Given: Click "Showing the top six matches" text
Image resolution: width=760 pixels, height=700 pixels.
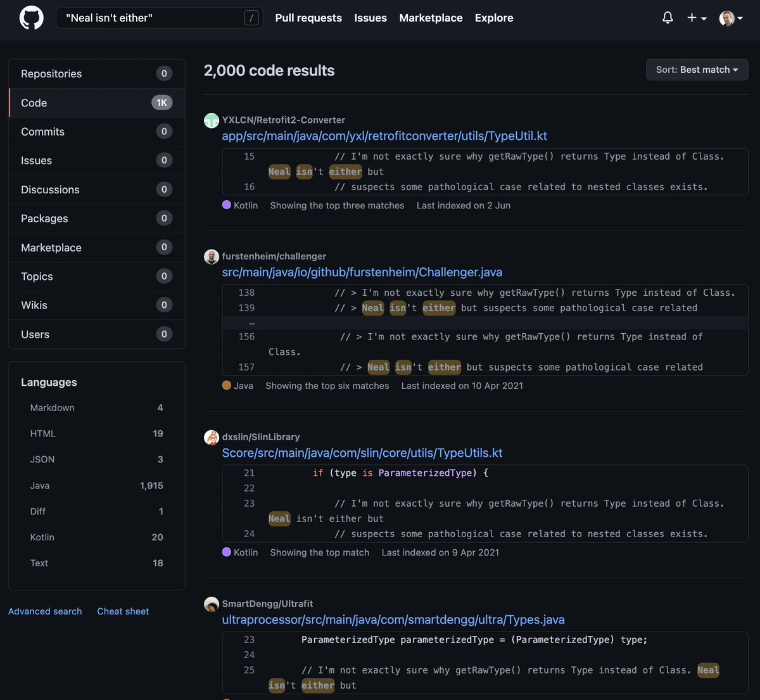Looking at the screenshot, I should coord(327,386).
